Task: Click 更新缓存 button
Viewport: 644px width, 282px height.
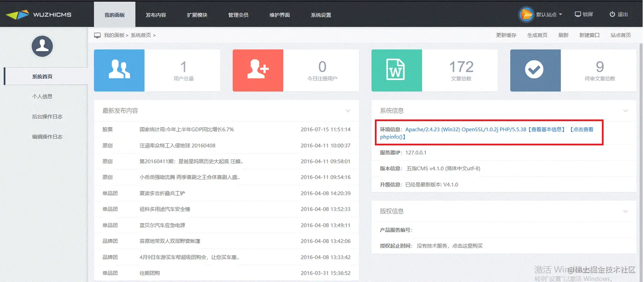Action: [x=506, y=35]
